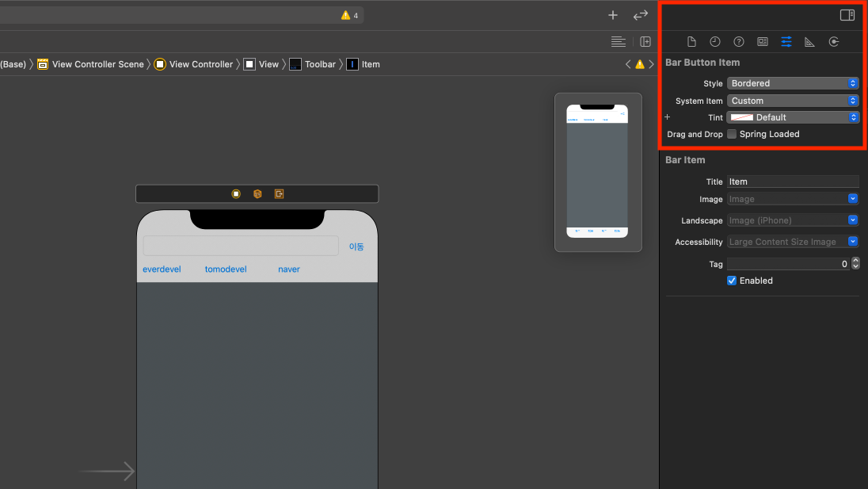The width and height of the screenshot is (868, 489).
Task: Click the Tag value field
Action: pyautogui.click(x=788, y=264)
